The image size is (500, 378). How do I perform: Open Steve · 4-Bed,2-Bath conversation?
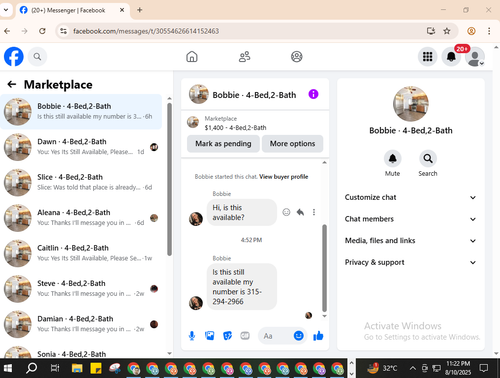pos(81,289)
